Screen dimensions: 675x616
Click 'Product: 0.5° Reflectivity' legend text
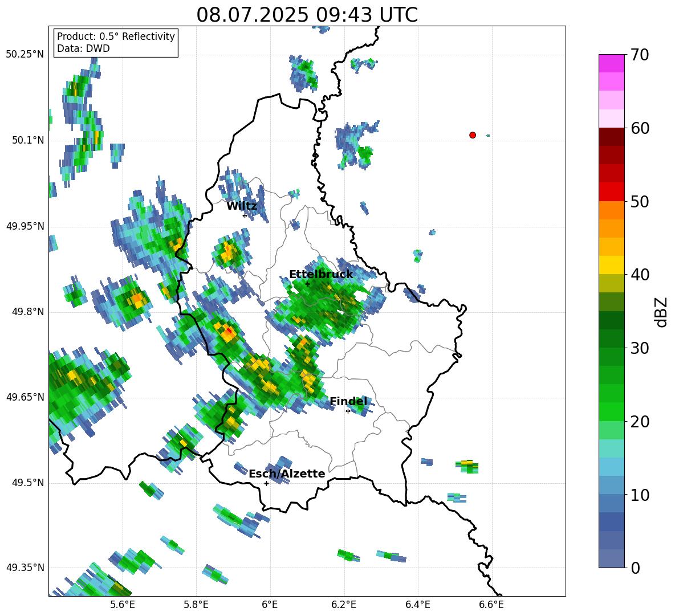point(116,36)
